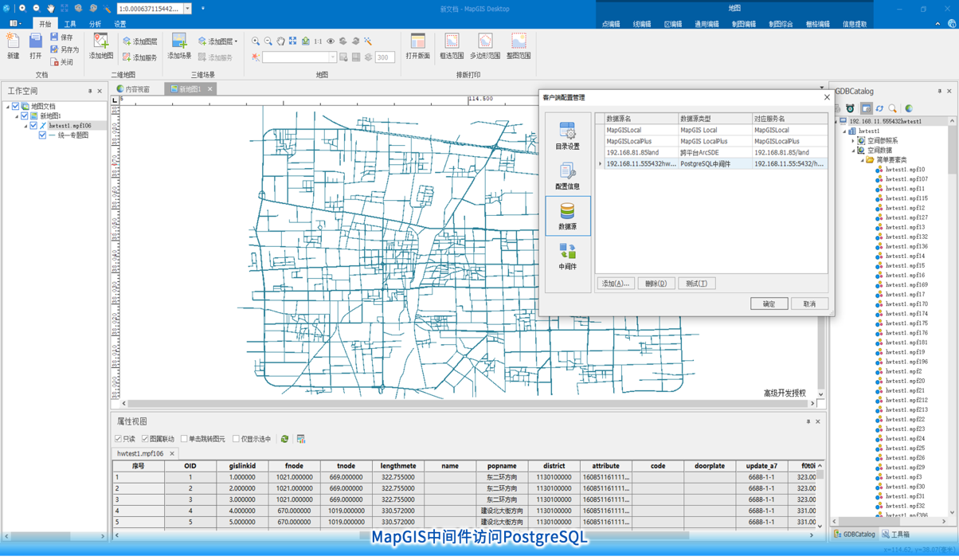959x560 pixels.
Task: Click the map view horizontal scrollbar
Action: pos(469,404)
